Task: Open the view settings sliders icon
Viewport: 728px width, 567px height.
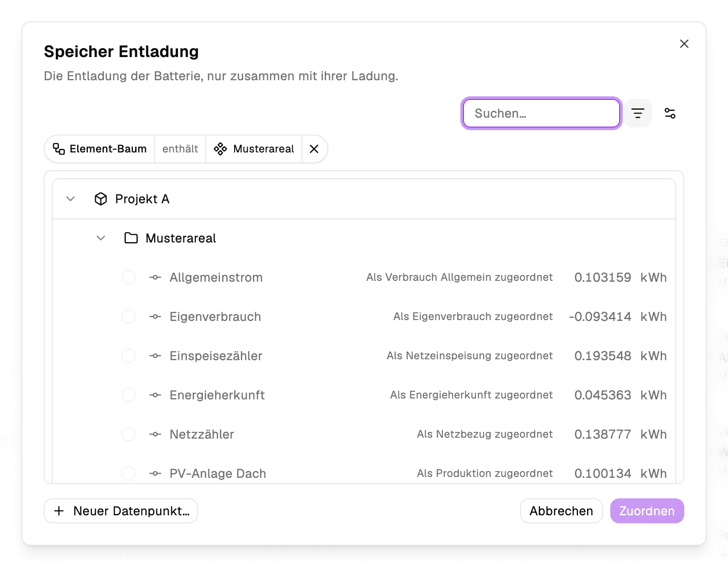Action: tap(670, 113)
